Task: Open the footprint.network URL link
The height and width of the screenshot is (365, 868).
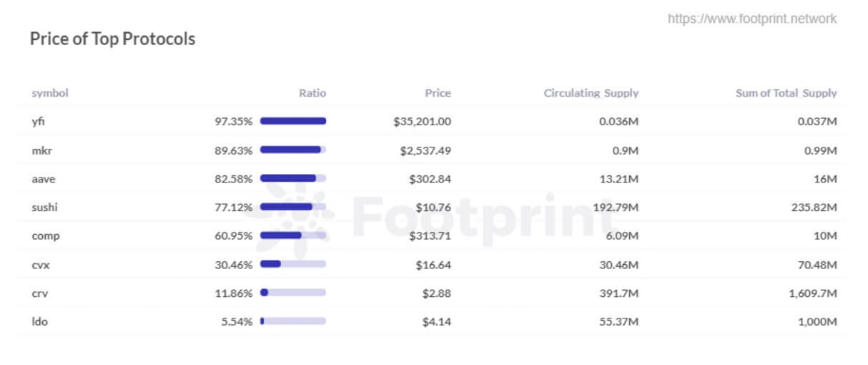Action: coord(751,19)
